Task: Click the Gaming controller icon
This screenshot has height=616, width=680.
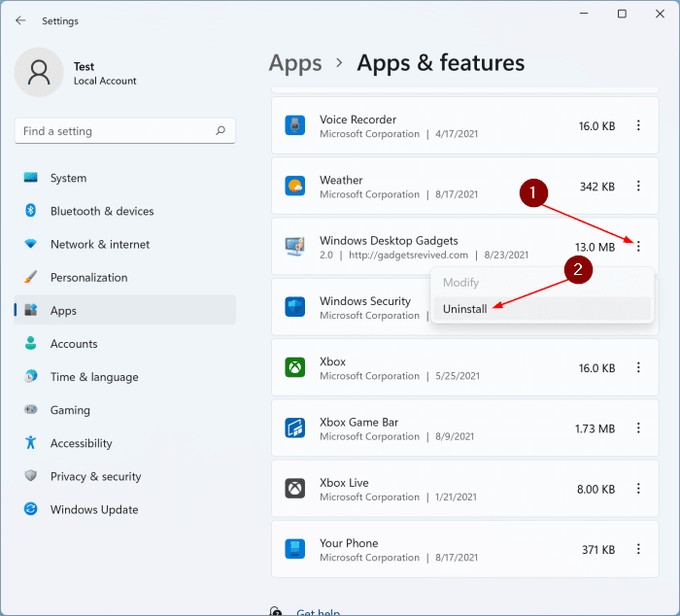Action: coord(31,409)
